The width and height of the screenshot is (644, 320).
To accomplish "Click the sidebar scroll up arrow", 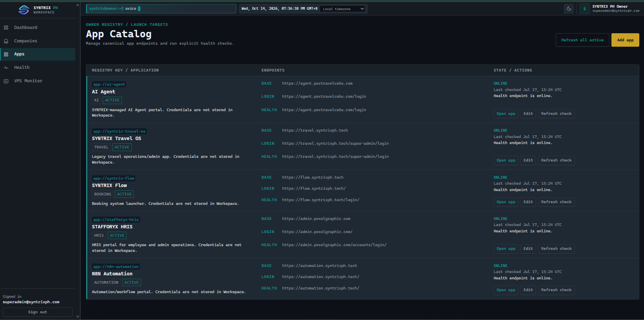I will point(78,5).
